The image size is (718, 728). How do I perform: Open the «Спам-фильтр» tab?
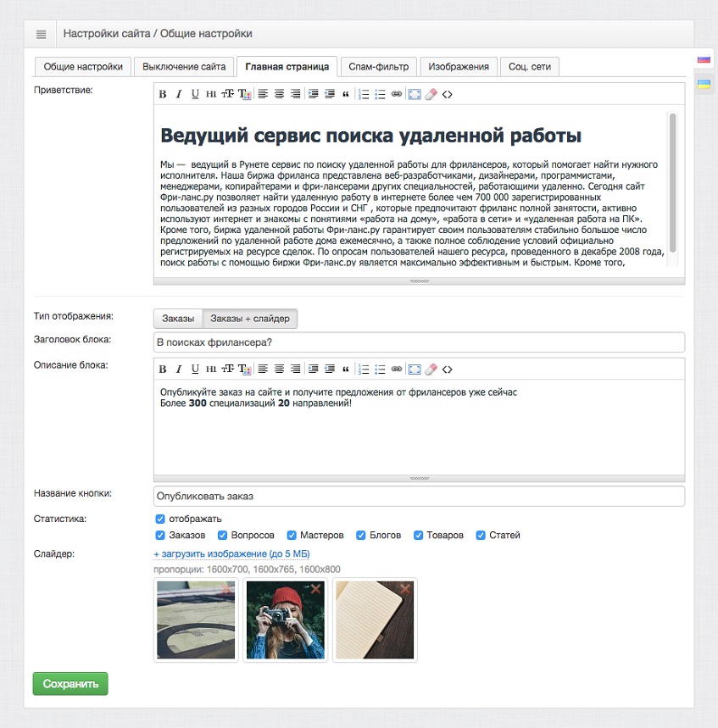(x=379, y=67)
